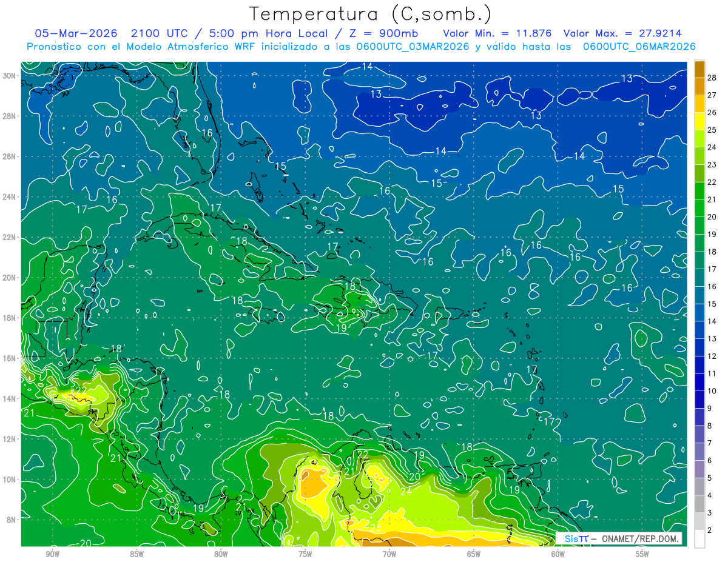Click the yellow legend swatch between 25 and 26
This screenshot has height=562, width=728.
pos(699,121)
